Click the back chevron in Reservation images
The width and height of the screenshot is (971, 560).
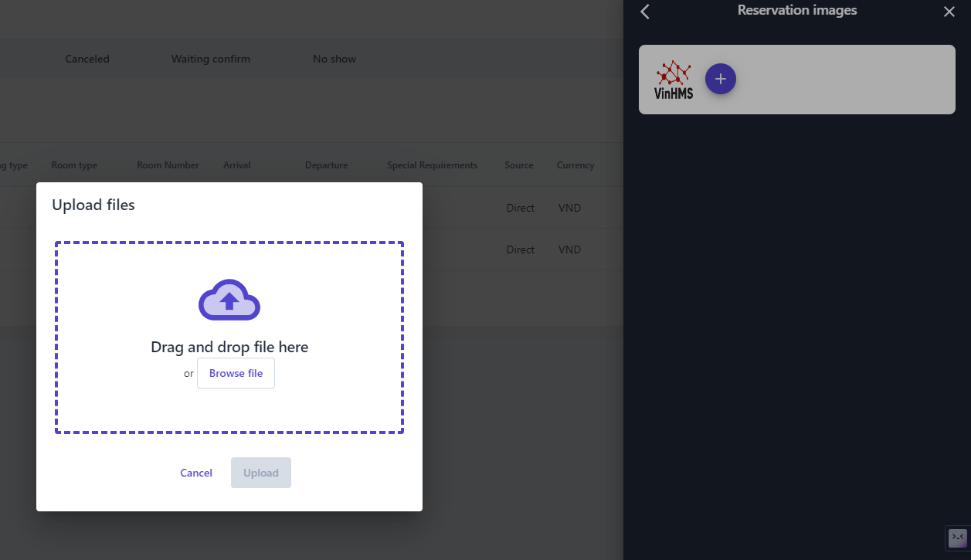coord(645,12)
